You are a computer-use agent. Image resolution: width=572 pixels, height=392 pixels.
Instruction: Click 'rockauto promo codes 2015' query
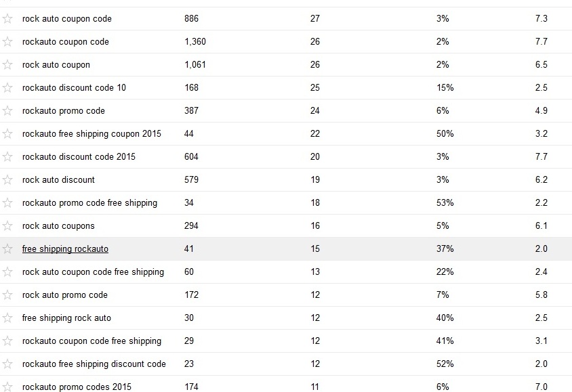(x=77, y=387)
